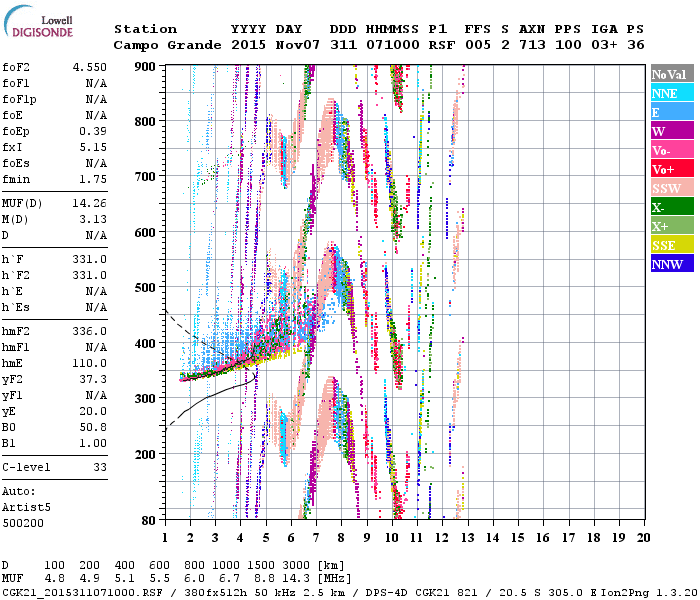Click the 4.8 MUF table value
The image size is (700, 600).
[54, 579]
